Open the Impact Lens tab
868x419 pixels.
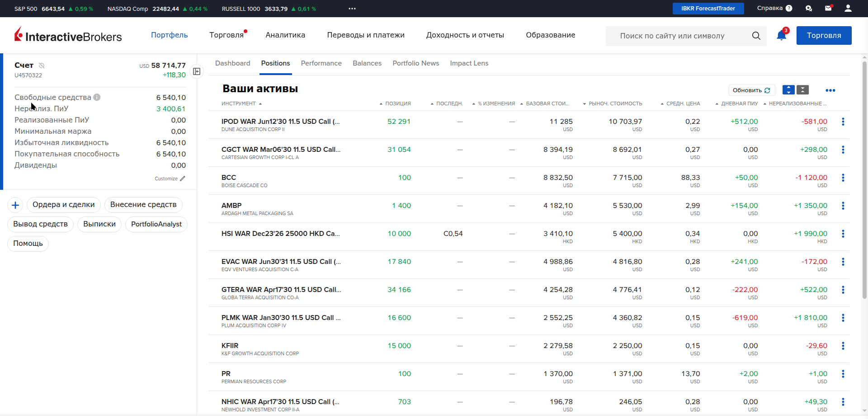pyautogui.click(x=469, y=63)
